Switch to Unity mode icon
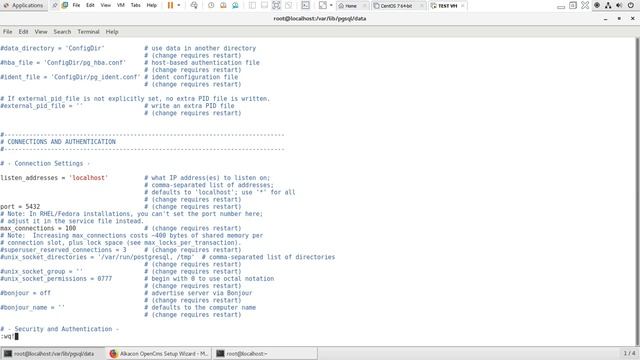640x360 pixels. [x=289, y=5]
